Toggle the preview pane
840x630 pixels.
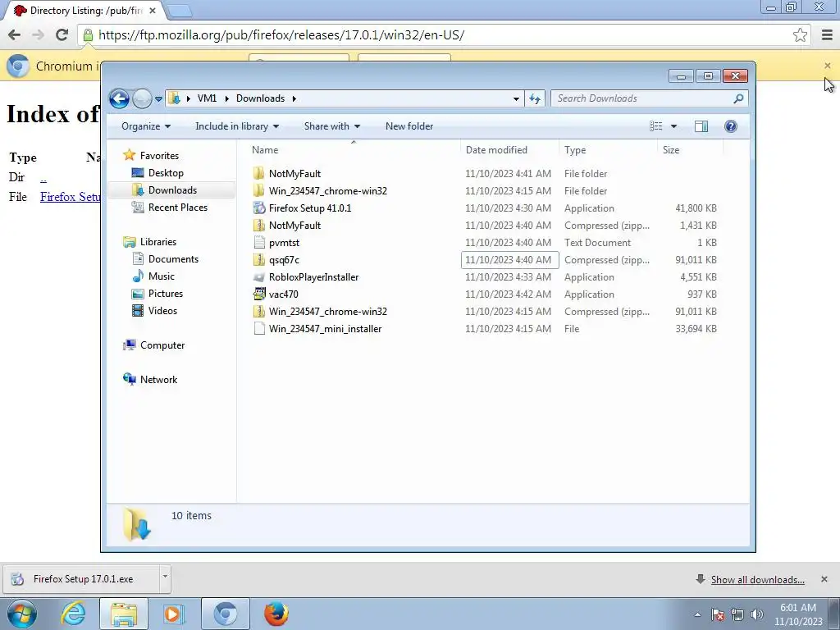[701, 126]
